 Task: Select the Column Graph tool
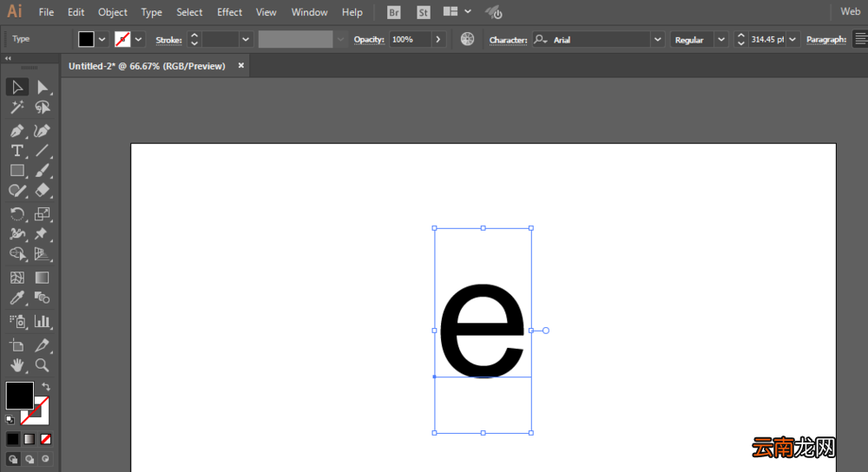point(42,321)
